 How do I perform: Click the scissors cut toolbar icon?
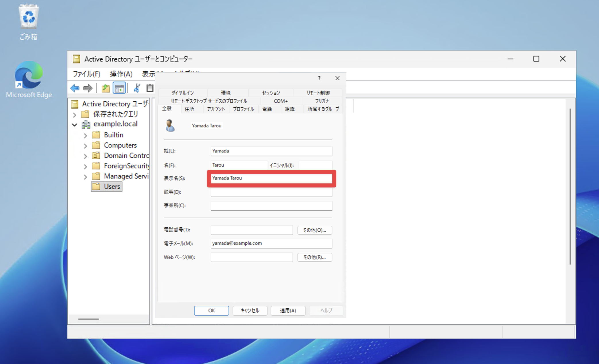137,88
